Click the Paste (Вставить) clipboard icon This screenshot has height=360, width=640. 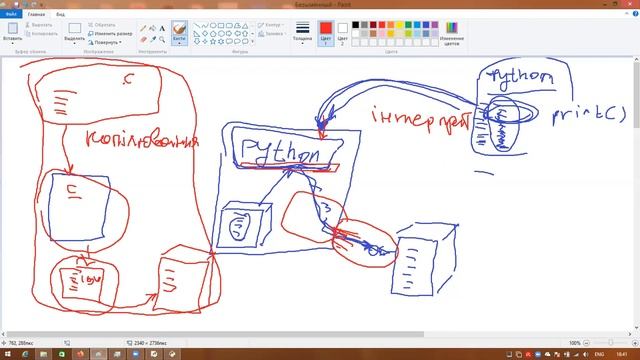[x=13, y=28]
